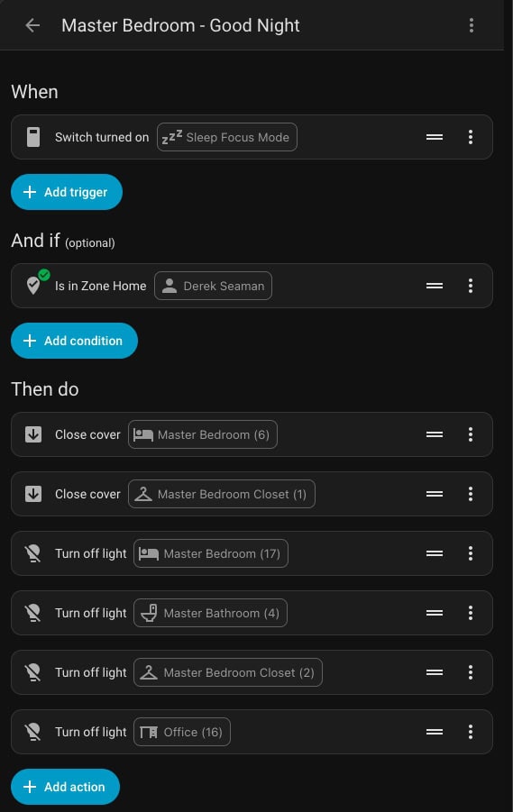Expand the Turn off light Master Bathroom action

pos(252,613)
